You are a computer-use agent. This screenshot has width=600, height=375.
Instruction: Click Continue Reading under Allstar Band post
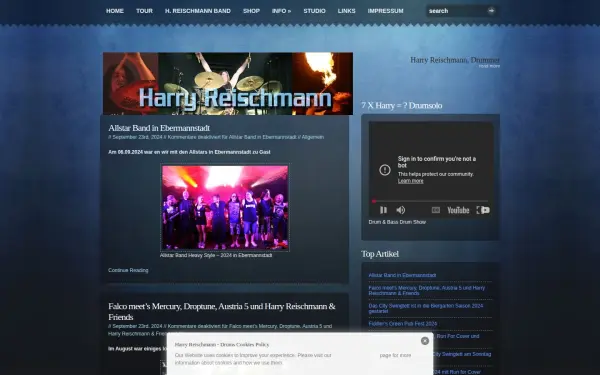[128, 270]
